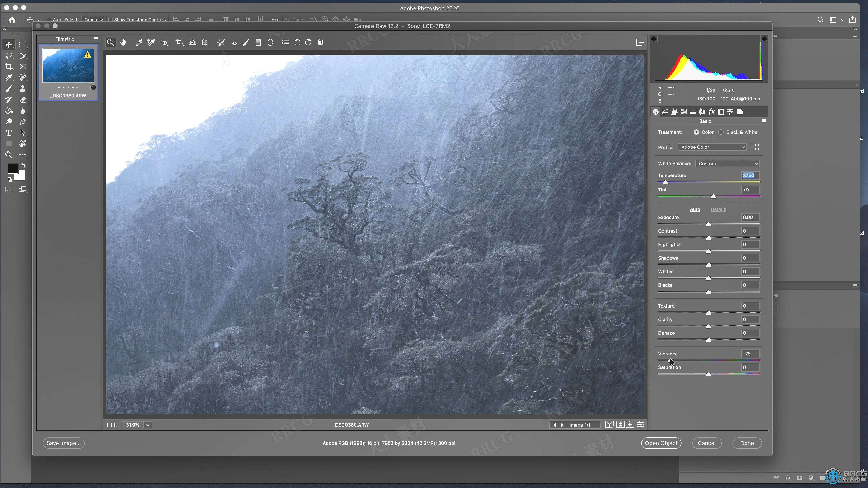Expand the White Balance dropdown

(x=727, y=163)
